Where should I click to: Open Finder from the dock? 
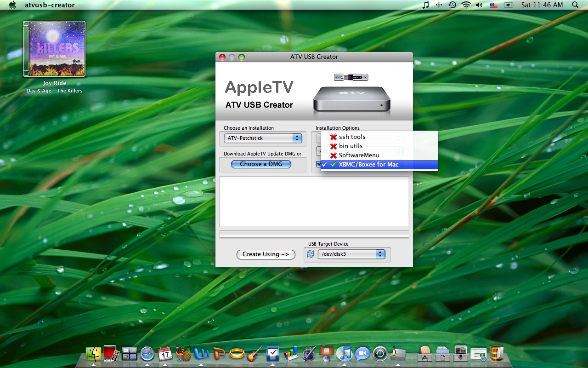93,353
